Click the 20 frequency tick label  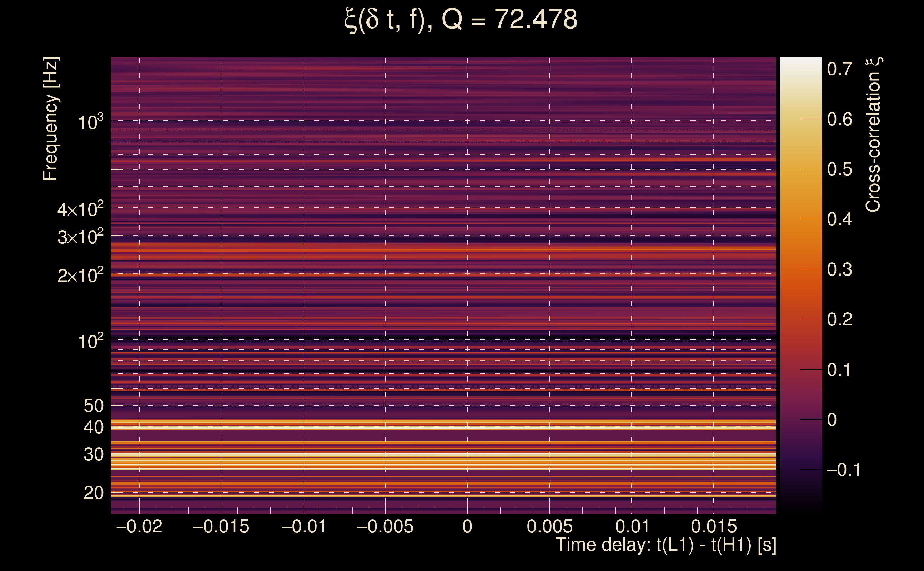pyautogui.click(x=93, y=493)
